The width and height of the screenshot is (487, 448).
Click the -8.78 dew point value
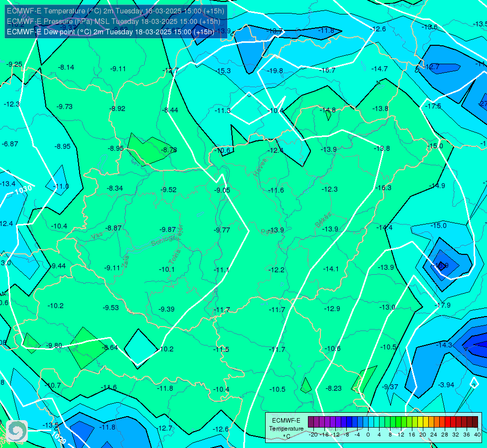169,150
